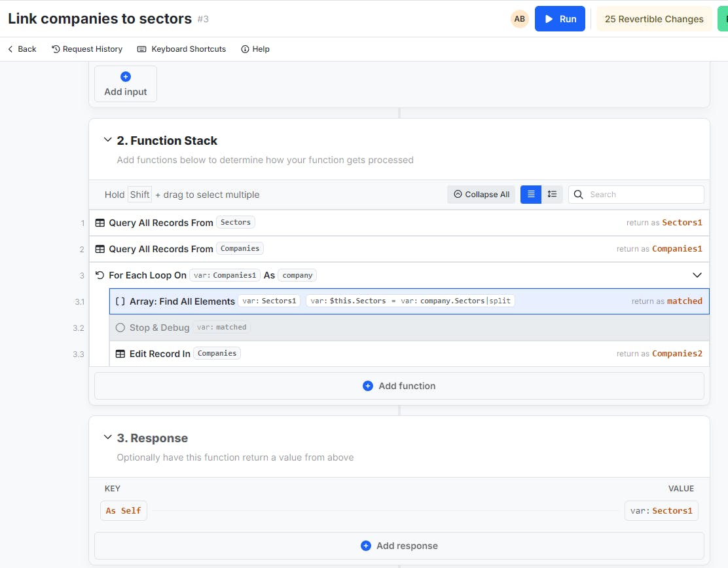This screenshot has width=728, height=568.
Task: Click the For Each Loop icon
Action: point(100,275)
